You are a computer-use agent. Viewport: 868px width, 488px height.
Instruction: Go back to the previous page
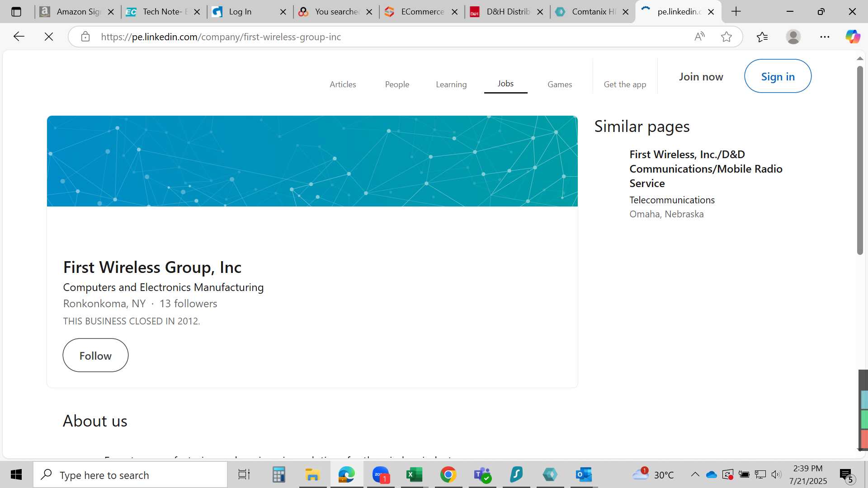(19, 37)
